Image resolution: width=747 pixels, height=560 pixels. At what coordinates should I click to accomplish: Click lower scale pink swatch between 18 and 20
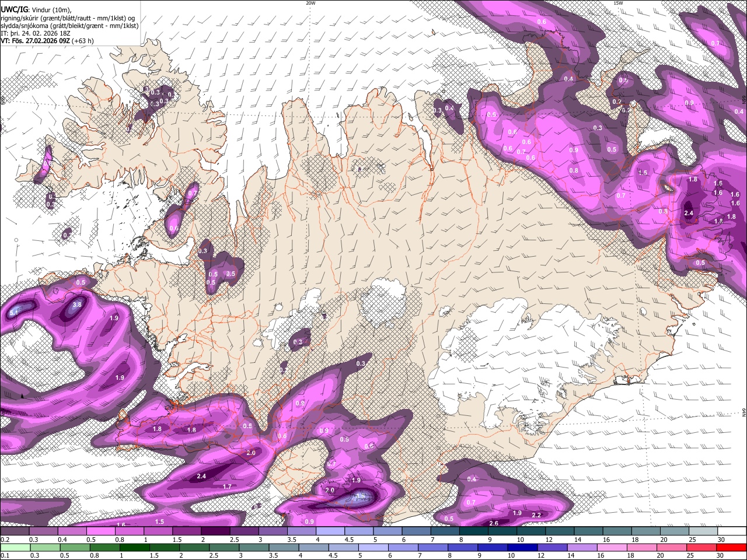[x=642, y=547]
